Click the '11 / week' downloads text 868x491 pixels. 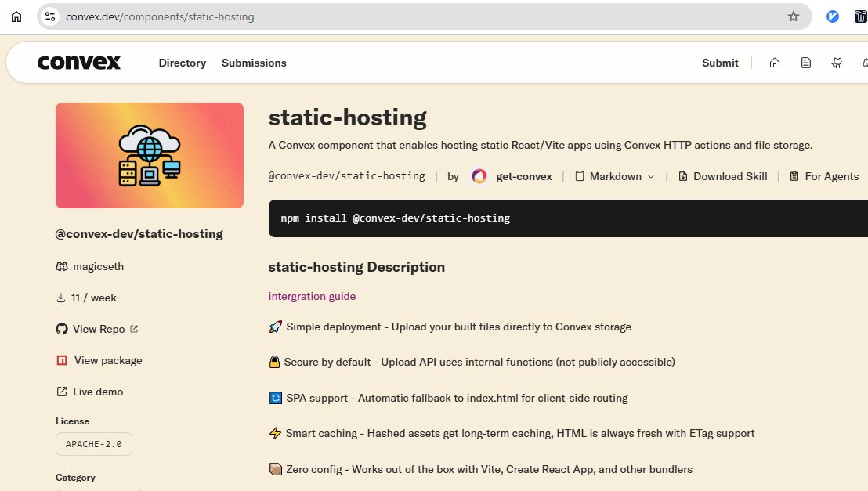pos(93,298)
